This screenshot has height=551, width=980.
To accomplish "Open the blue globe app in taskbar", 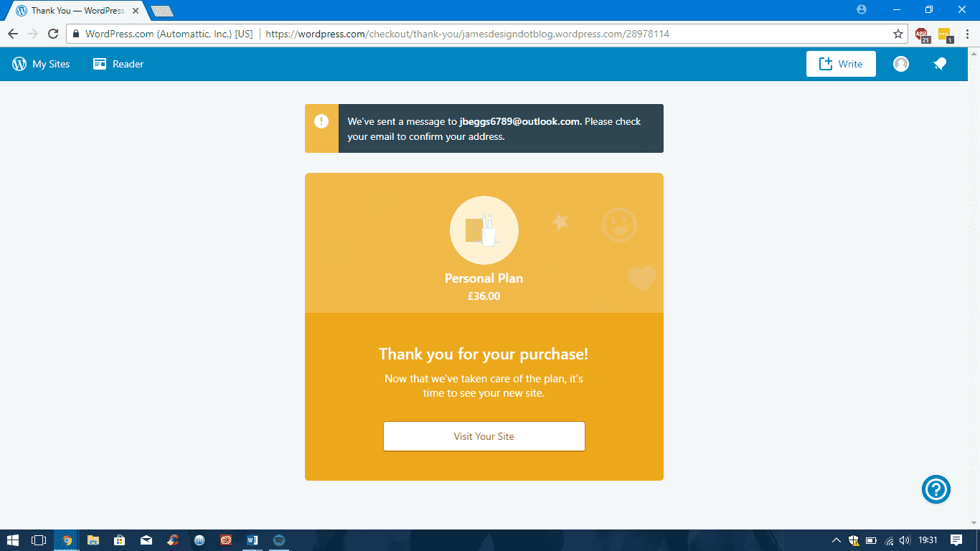I will pyautogui.click(x=199, y=540).
